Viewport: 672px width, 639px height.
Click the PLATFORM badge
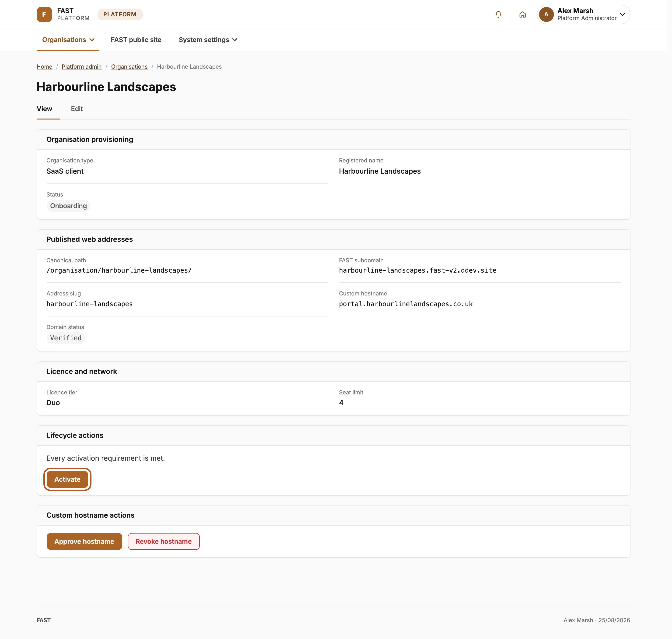click(120, 14)
